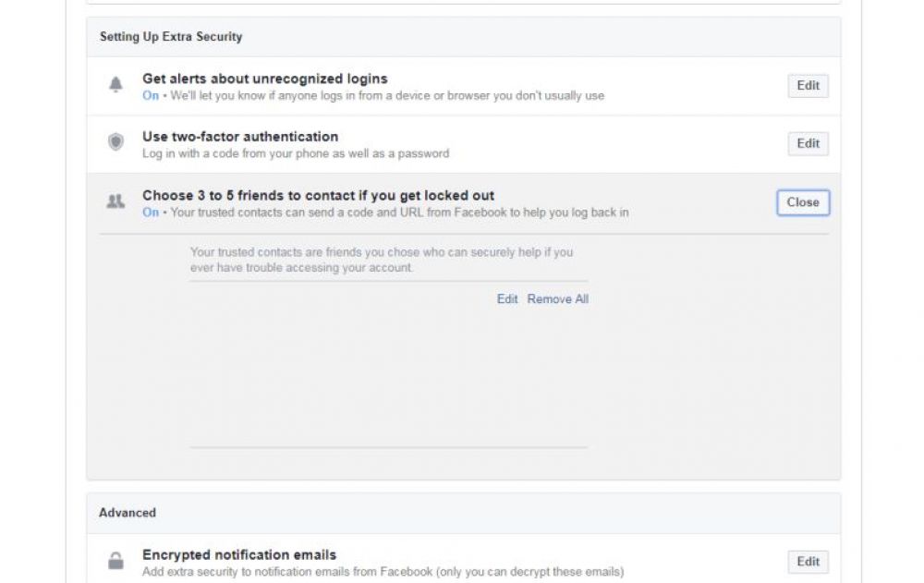Click the "On" status under unrecognized logins
The image size is (924, 583).
click(151, 96)
